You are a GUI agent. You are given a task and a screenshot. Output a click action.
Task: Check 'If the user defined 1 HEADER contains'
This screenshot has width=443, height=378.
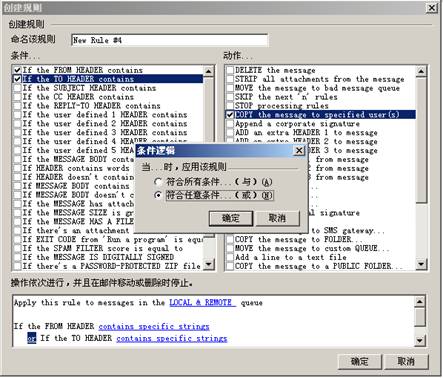point(17,115)
